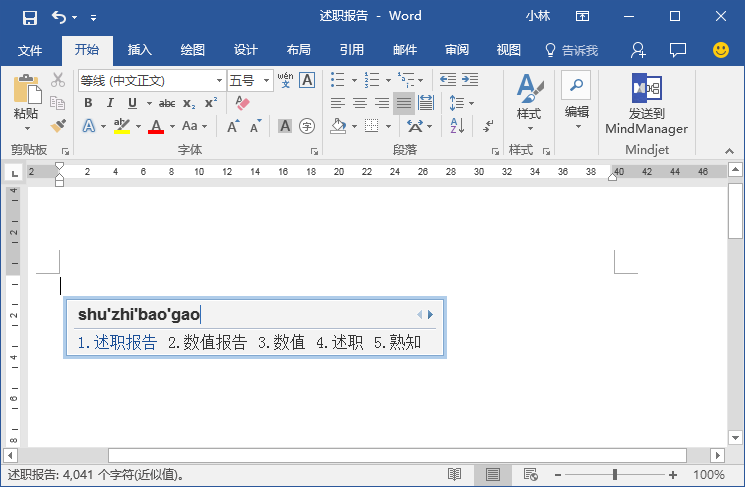Toggle Character Shading A button

click(285, 126)
